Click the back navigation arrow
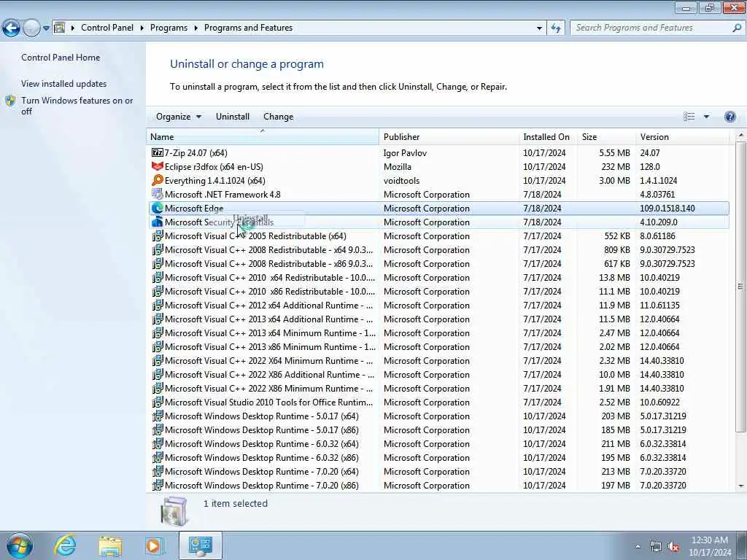 [x=11, y=28]
